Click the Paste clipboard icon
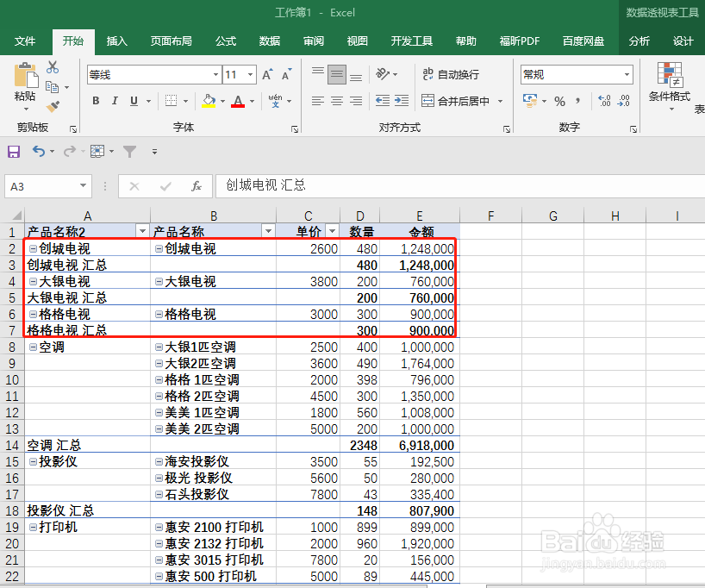Screen dimensions: 705x588 point(26,75)
